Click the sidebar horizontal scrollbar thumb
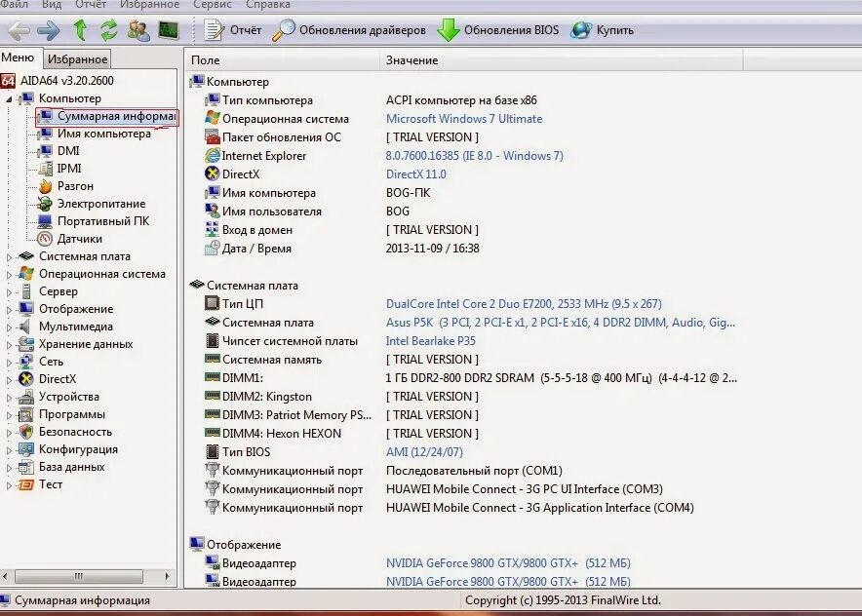Image resolution: width=862 pixels, height=616 pixels. [79, 576]
